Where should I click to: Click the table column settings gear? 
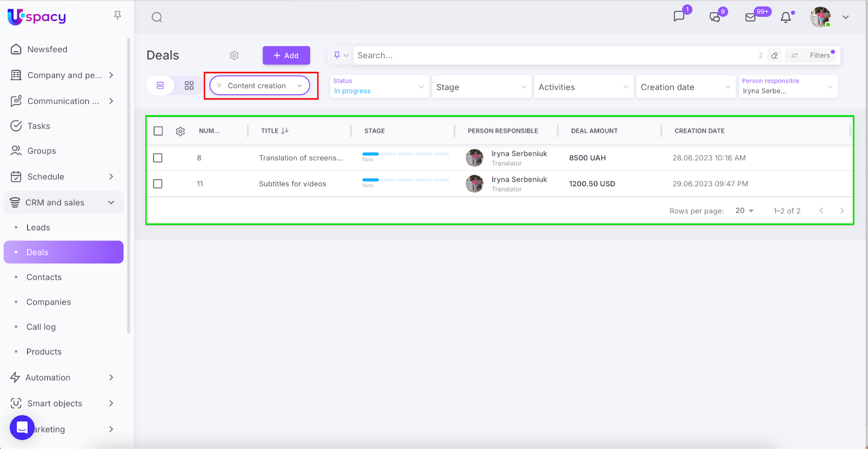click(x=181, y=131)
